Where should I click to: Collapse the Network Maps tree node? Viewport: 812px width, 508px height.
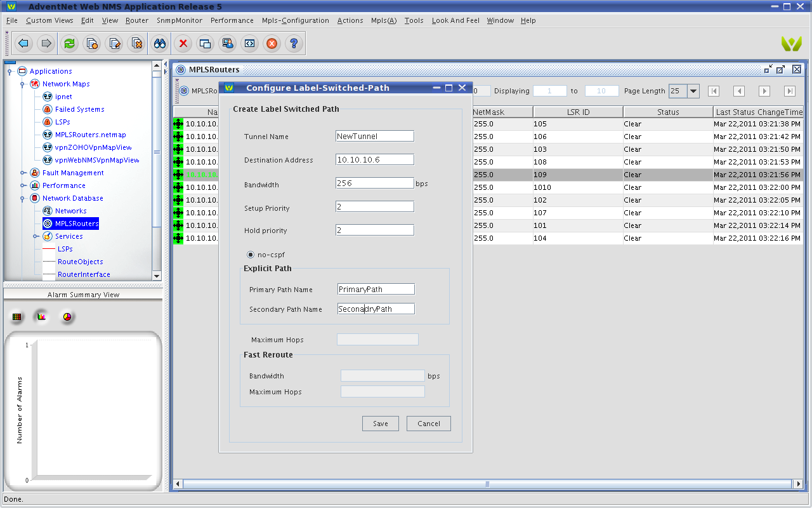(x=22, y=84)
